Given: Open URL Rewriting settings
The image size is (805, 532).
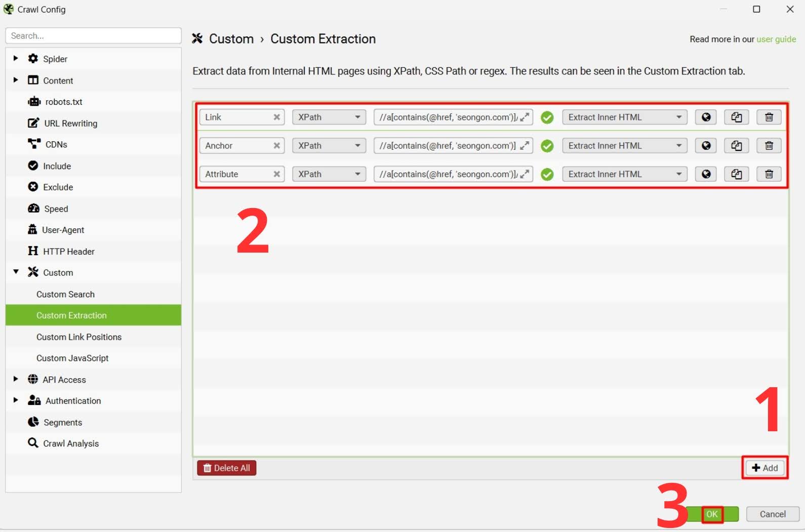Looking at the screenshot, I should (x=93, y=123).
